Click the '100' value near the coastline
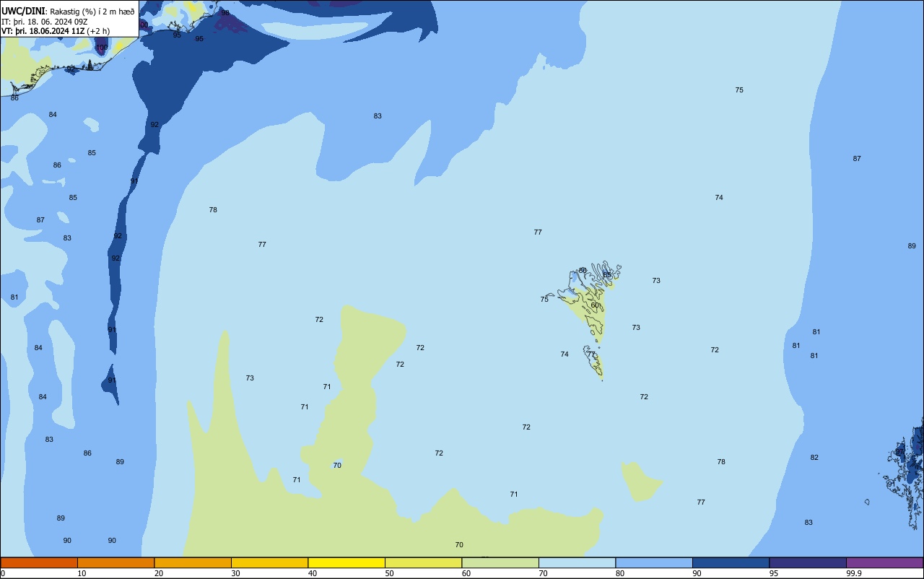The width and height of the screenshot is (924, 579). click(x=102, y=48)
